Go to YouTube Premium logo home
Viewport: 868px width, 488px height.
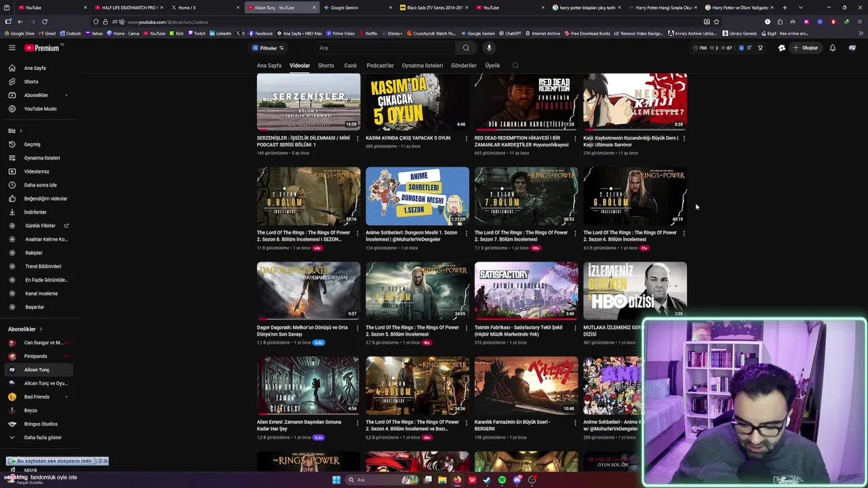43,48
